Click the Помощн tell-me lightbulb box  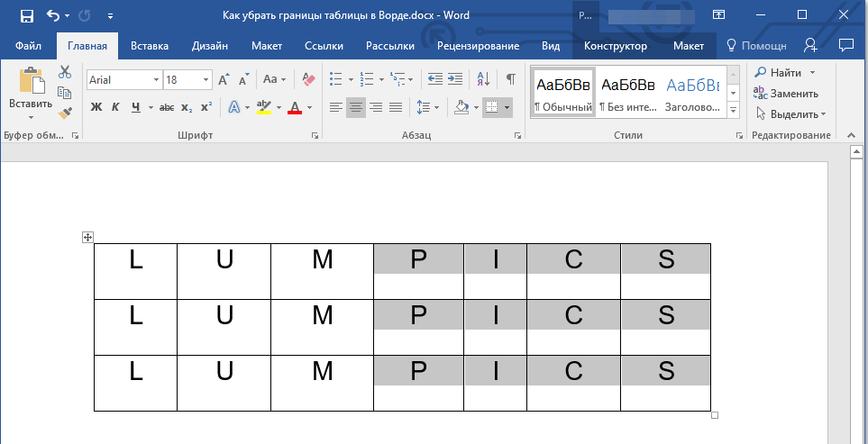757,47
